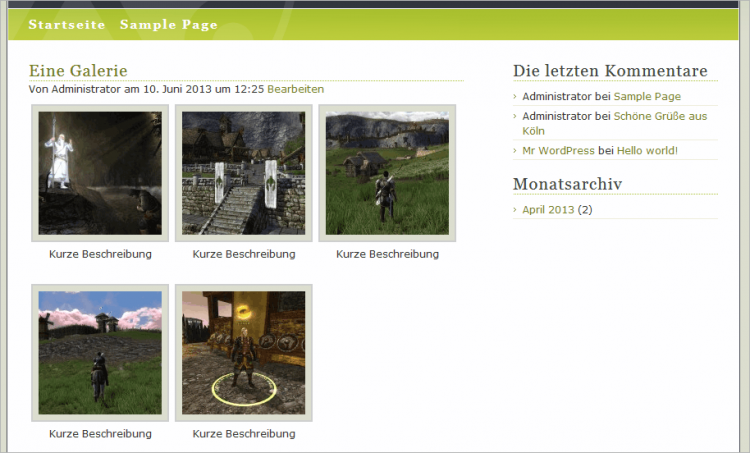The height and width of the screenshot is (453, 750).
Task: Click the caption below the horse rider image
Action: 100,434
